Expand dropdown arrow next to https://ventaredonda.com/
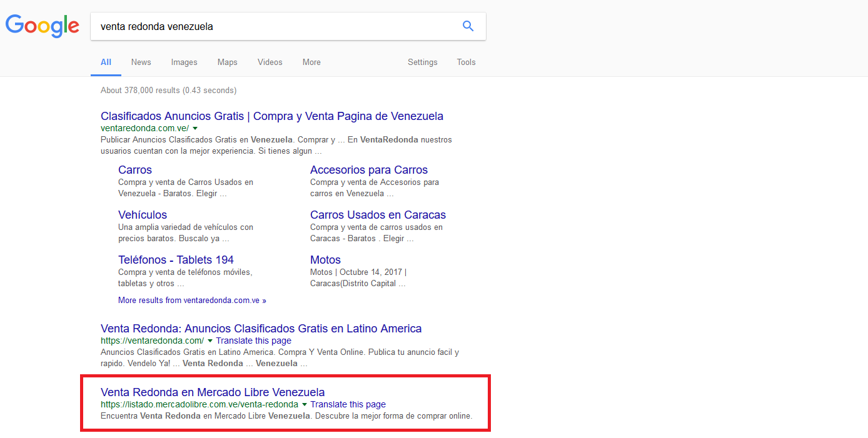 point(210,341)
